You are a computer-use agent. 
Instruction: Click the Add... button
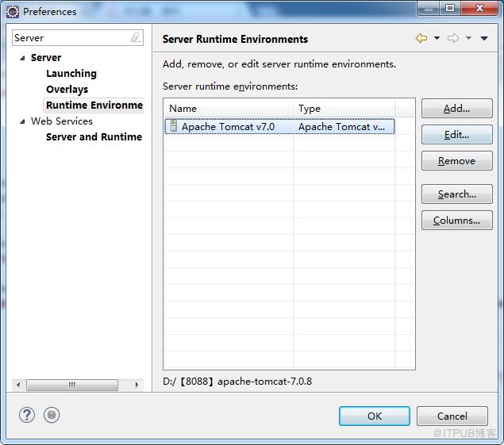click(x=456, y=109)
